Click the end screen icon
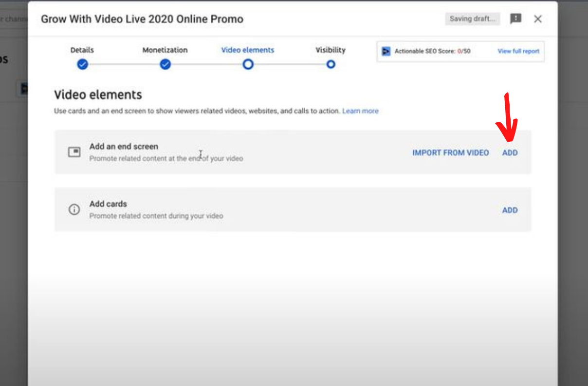Image resolution: width=588 pixels, height=386 pixels. (74, 153)
